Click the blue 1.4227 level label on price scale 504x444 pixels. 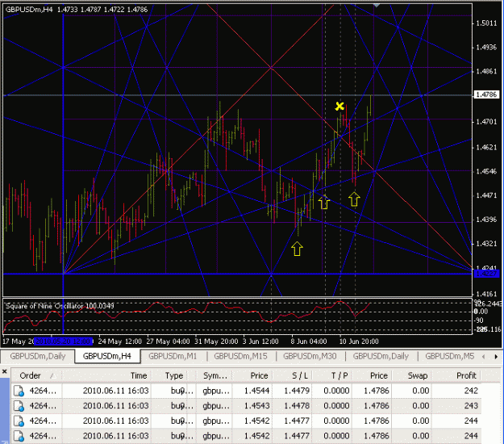click(x=486, y=274)
